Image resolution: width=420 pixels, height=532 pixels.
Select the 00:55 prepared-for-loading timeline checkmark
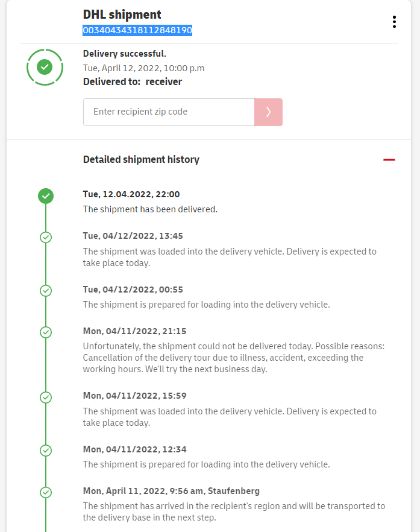tap(46, 291)
